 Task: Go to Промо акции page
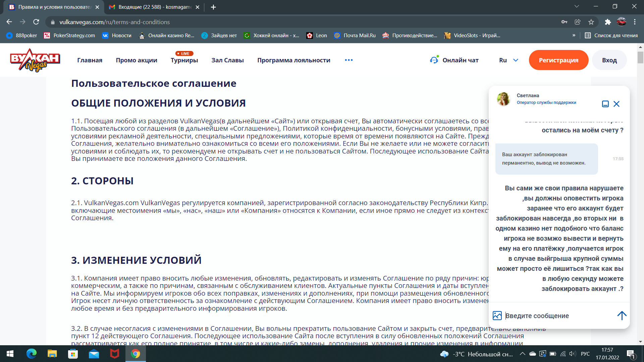tap(137, 60)
